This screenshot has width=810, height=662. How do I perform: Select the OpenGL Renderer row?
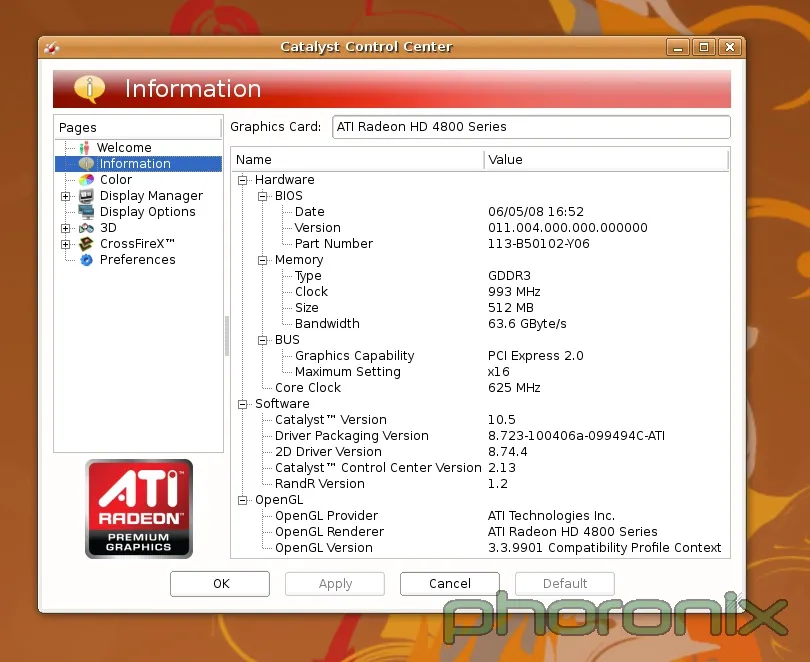tap(480, 532)
